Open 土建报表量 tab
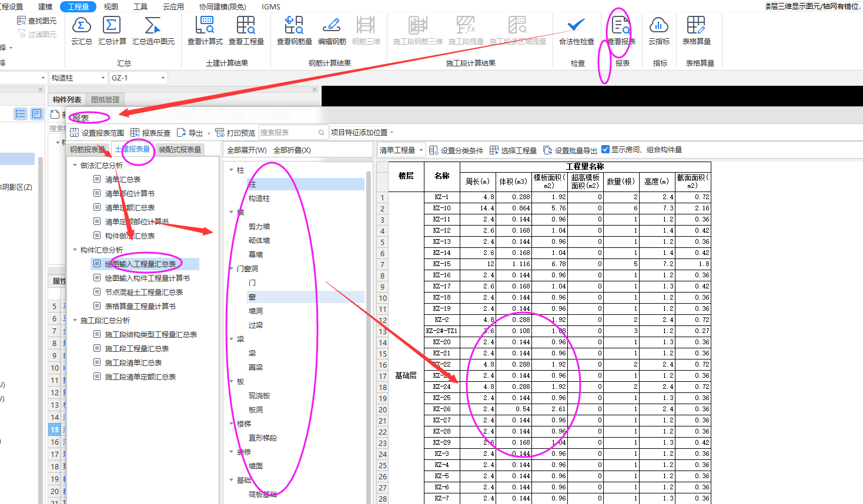 coord(133,149)
